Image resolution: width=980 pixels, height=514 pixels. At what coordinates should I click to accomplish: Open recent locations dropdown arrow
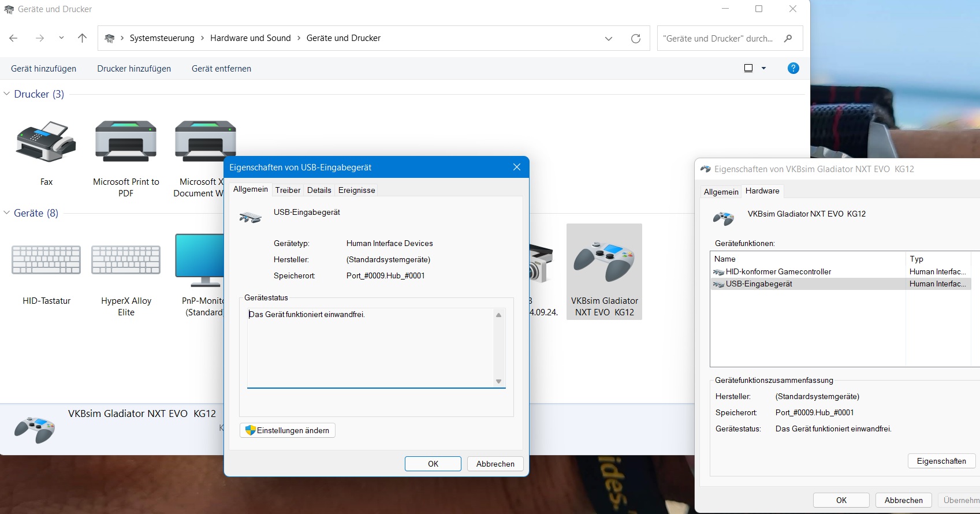tap(61, 38)
